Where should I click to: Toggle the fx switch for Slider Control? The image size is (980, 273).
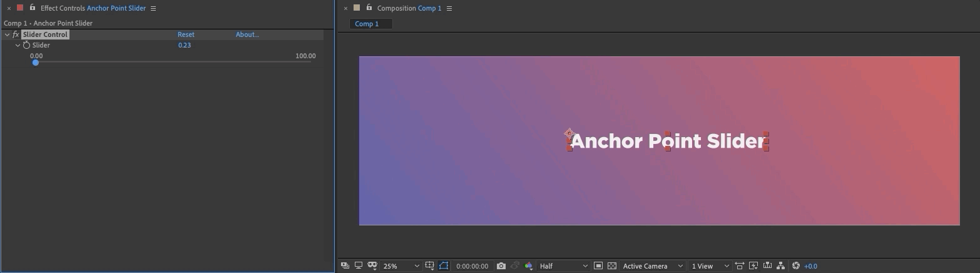click(16, 34)
